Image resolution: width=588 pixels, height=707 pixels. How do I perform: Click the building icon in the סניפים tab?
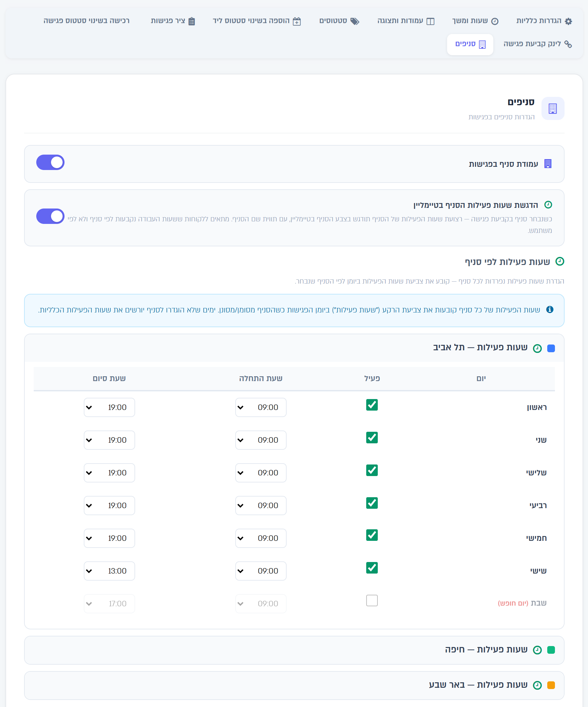pyautogui.click(x=482, y=44)
